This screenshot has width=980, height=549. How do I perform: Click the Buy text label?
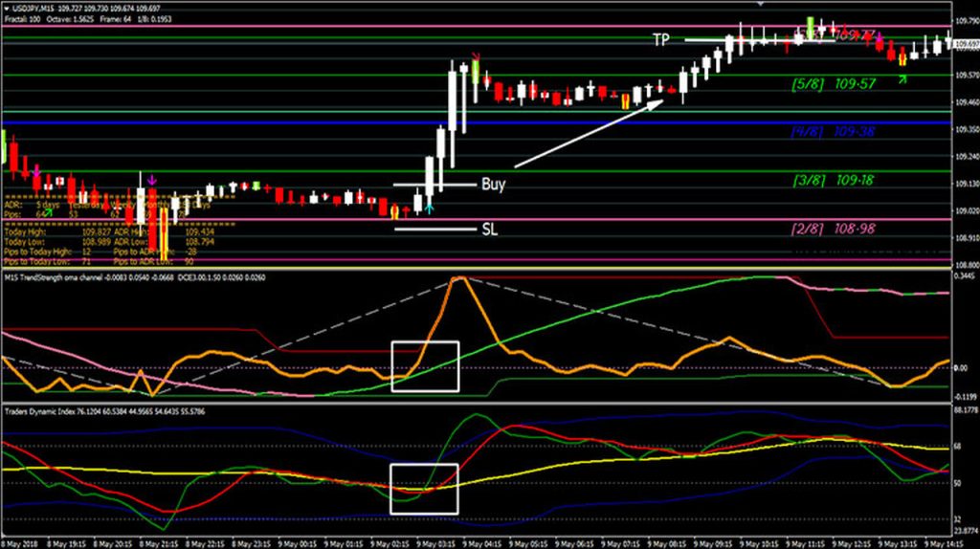[493, 184]
